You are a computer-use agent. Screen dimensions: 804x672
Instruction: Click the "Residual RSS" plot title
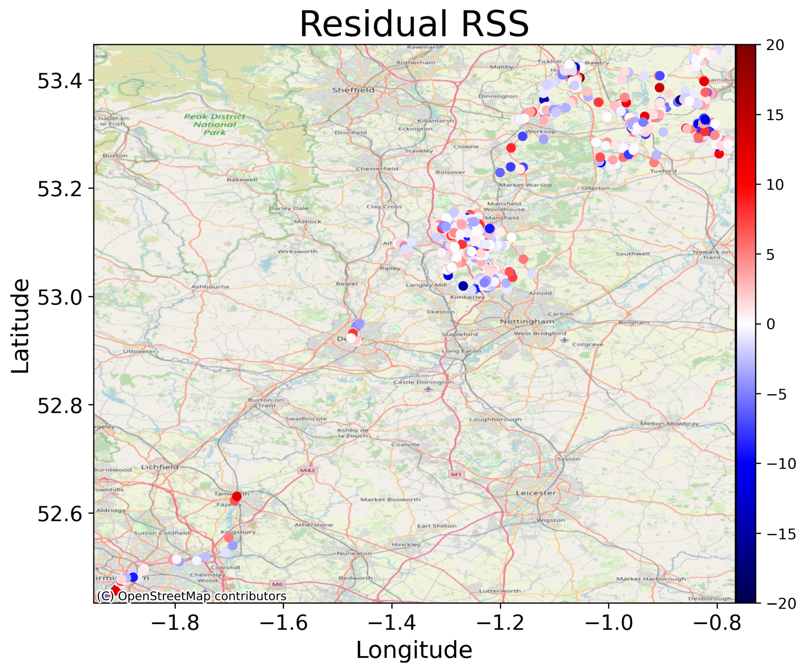[x=414, y=24]
